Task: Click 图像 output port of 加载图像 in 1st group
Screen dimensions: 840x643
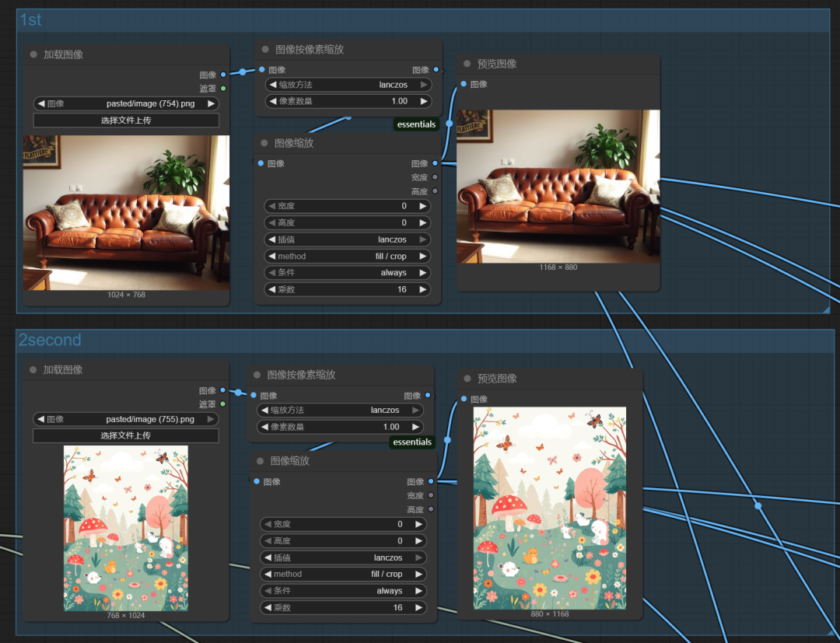Action: coord(223,75)
